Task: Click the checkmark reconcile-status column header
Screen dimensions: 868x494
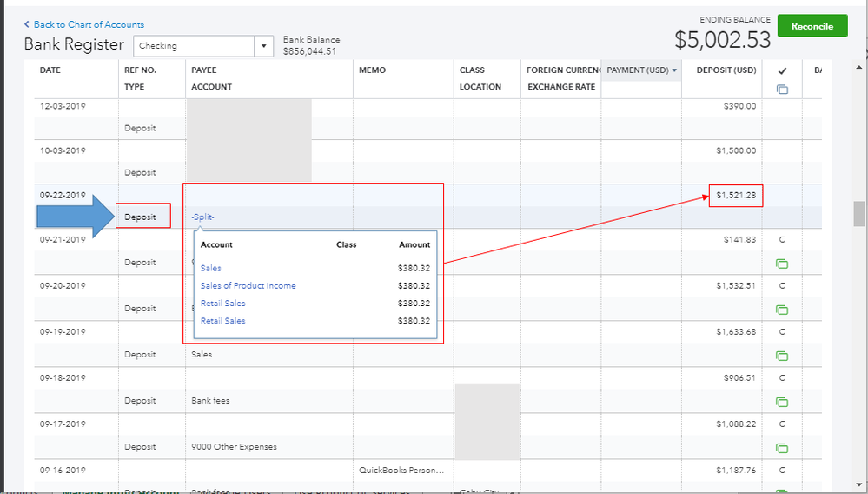Action: (782, 70)
